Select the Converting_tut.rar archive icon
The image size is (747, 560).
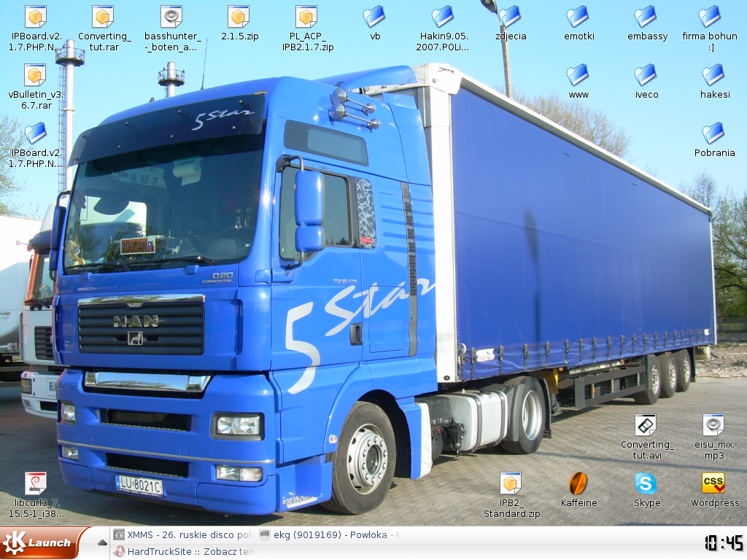pos(103,17)
